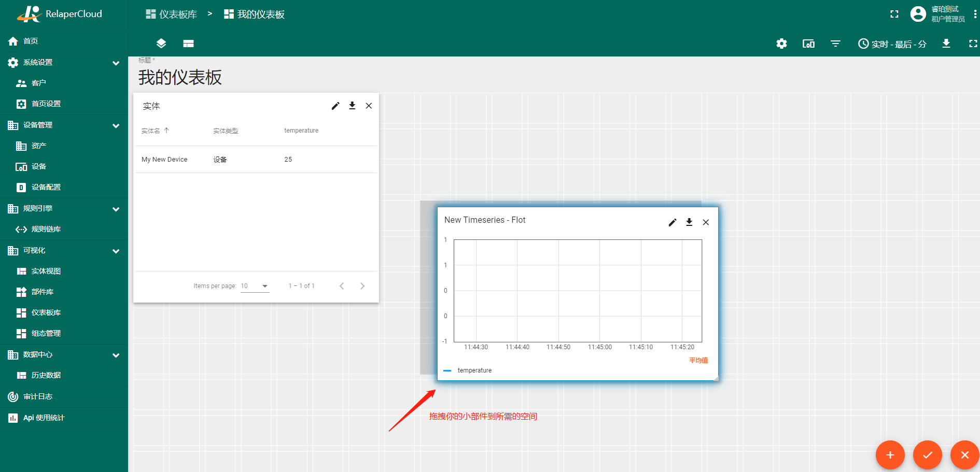This screenshot has height=472, width=980.
Task: Go to 首页 in sidebar
Action: click(x=64, y=41)
